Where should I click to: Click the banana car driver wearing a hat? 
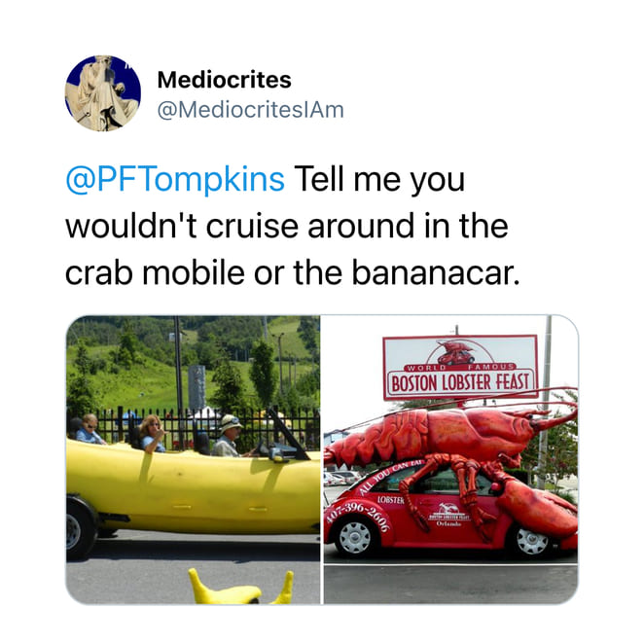coord(228,436)
